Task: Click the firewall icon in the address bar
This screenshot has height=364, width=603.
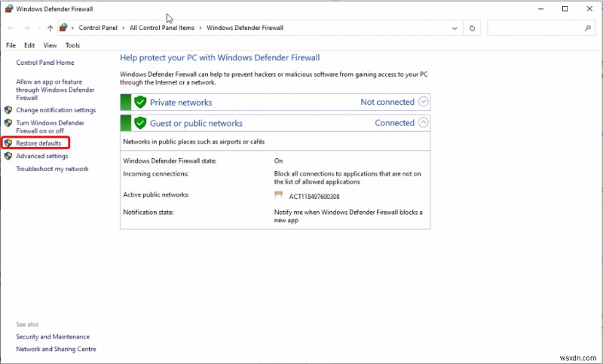Action: click(x=63, y=28)
